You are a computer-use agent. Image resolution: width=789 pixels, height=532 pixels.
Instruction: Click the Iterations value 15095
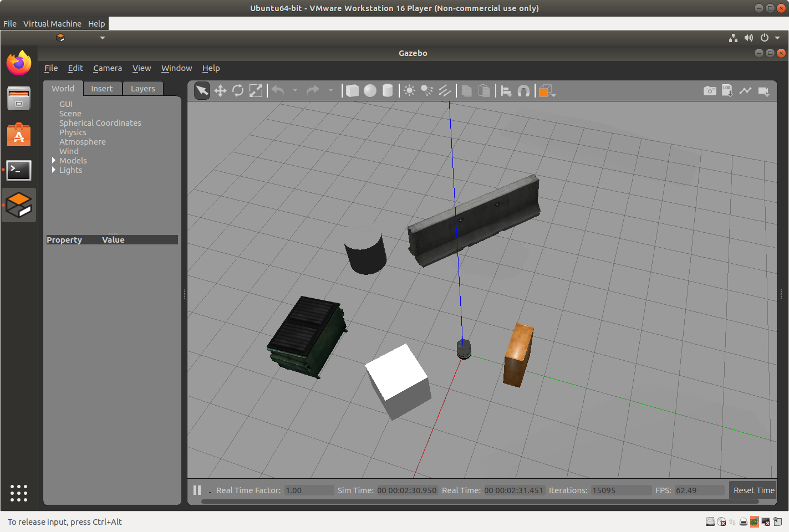coord(621,490)
